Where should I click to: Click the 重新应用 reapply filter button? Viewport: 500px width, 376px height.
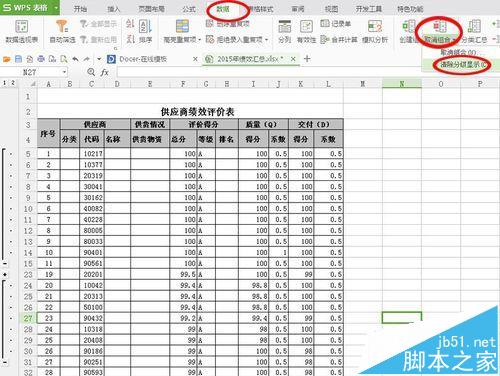coord(98,39)
